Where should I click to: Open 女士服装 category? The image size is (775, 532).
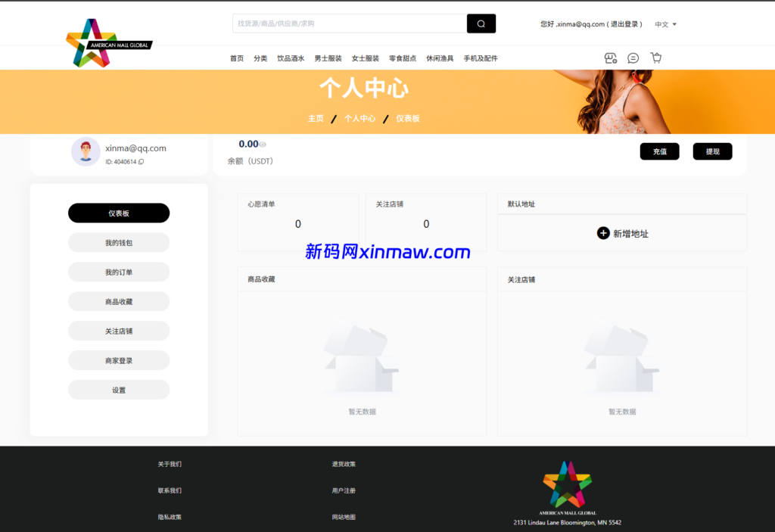click(366, 58)
